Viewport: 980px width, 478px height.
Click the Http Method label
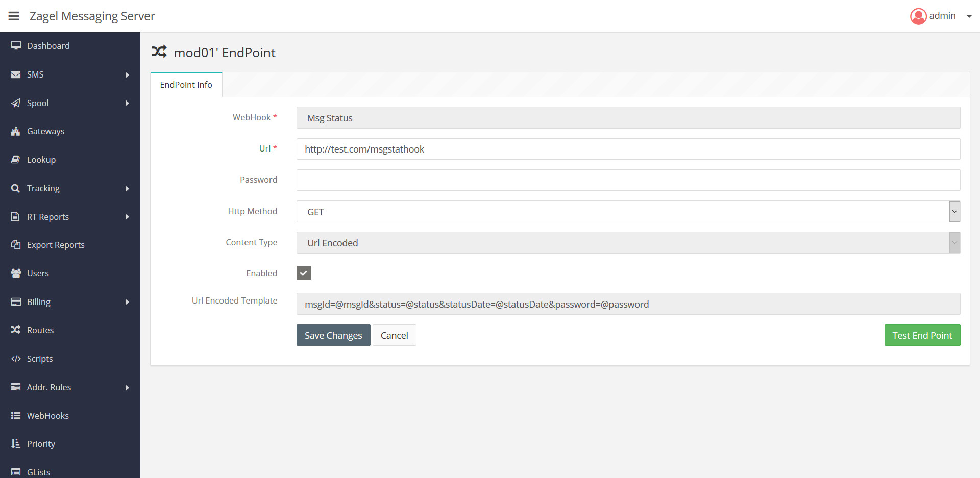tap(253, 211)
